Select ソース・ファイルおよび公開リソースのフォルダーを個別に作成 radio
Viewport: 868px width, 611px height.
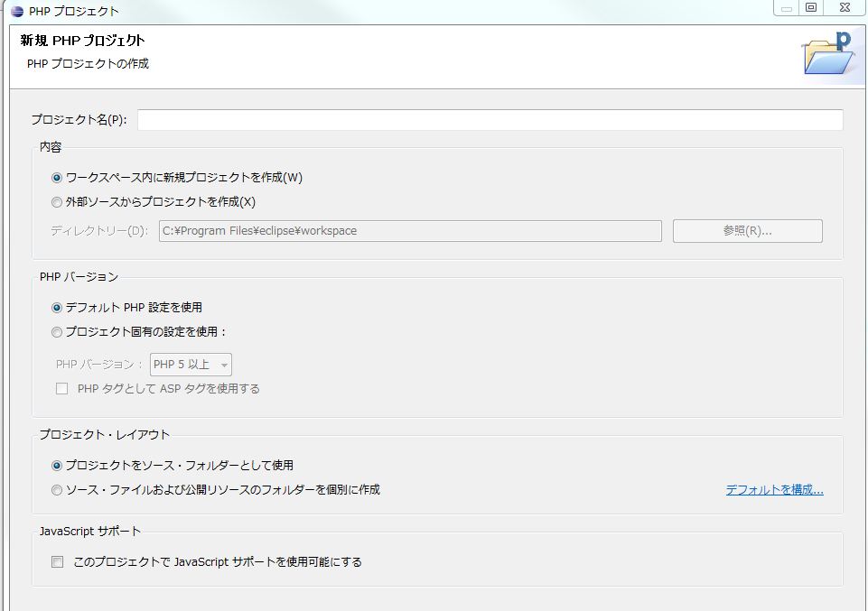coord(57,490)
